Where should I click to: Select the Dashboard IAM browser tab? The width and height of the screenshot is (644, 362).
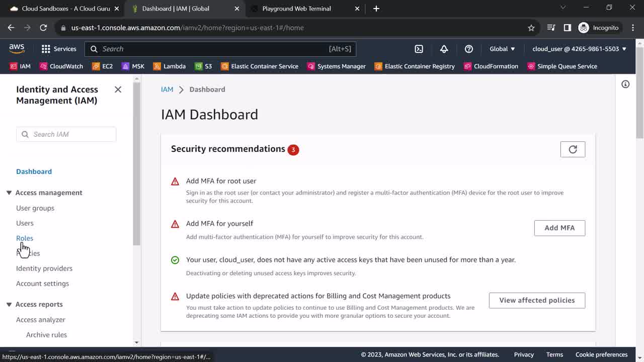[x=184, y=9]
